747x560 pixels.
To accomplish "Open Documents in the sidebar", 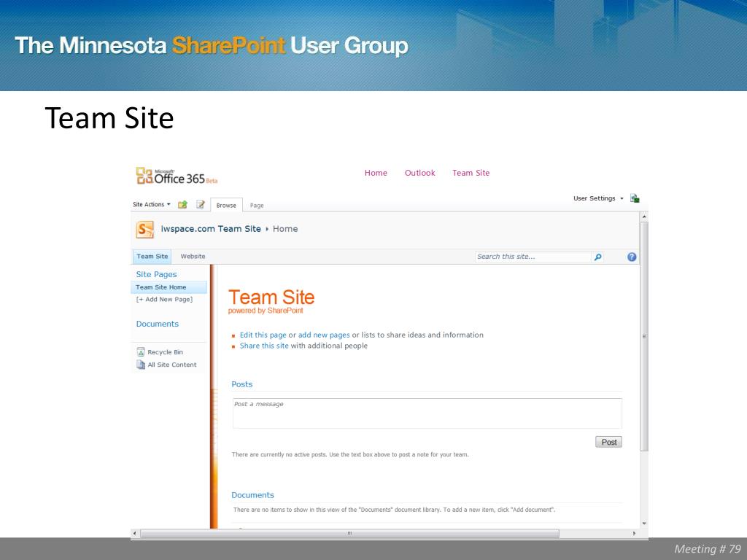I will [x=158, y=324].
